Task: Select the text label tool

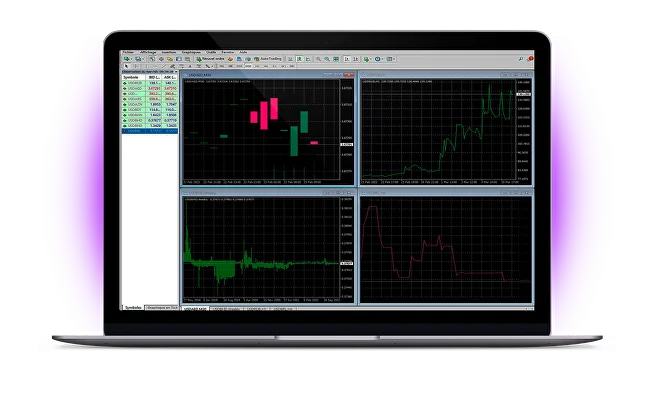Action: click(x=198, y=66)
